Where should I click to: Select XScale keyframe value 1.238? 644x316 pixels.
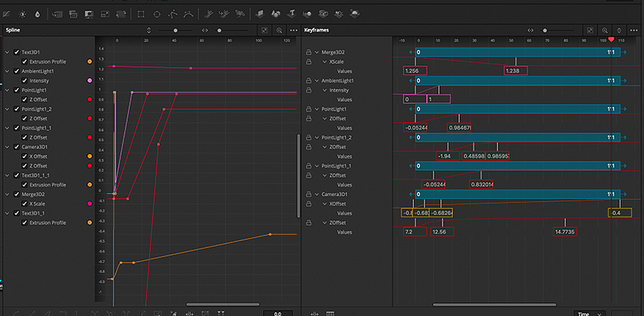tap(516, 71)
